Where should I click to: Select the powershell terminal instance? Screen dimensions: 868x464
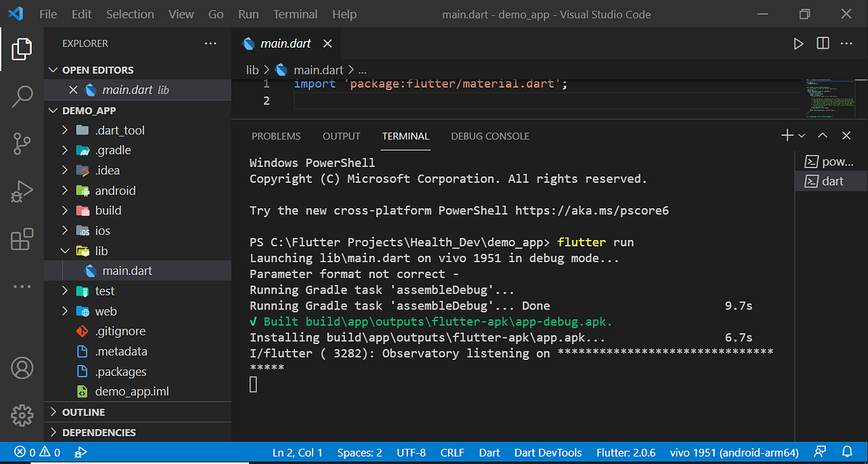point(831,161)
